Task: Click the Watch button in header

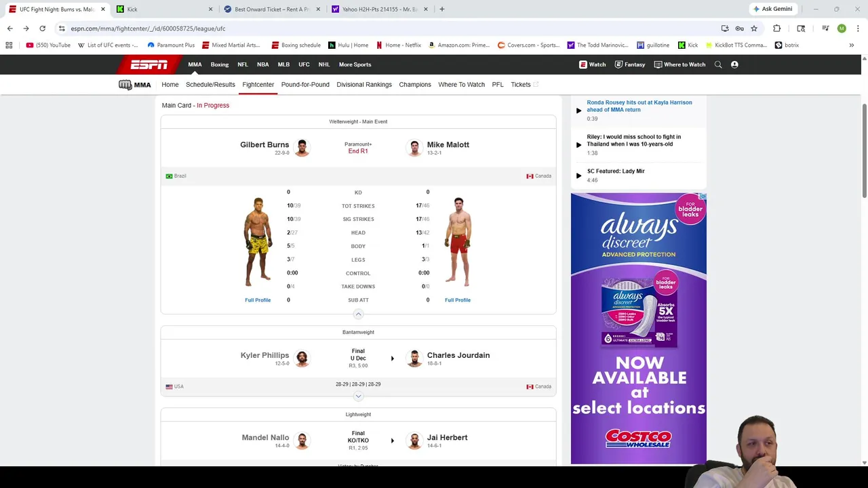Action: (x=592, y=64)
